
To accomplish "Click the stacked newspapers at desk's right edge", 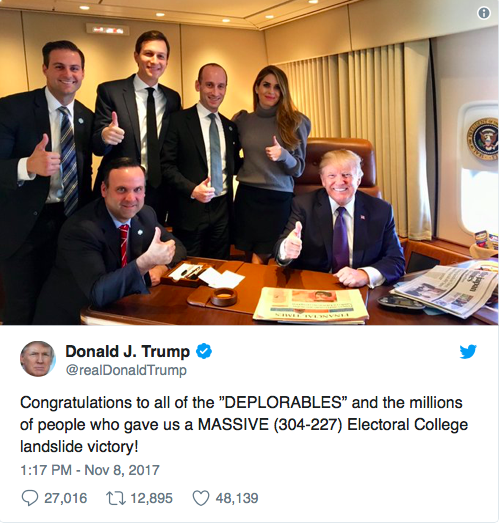I will pos(444,290).
